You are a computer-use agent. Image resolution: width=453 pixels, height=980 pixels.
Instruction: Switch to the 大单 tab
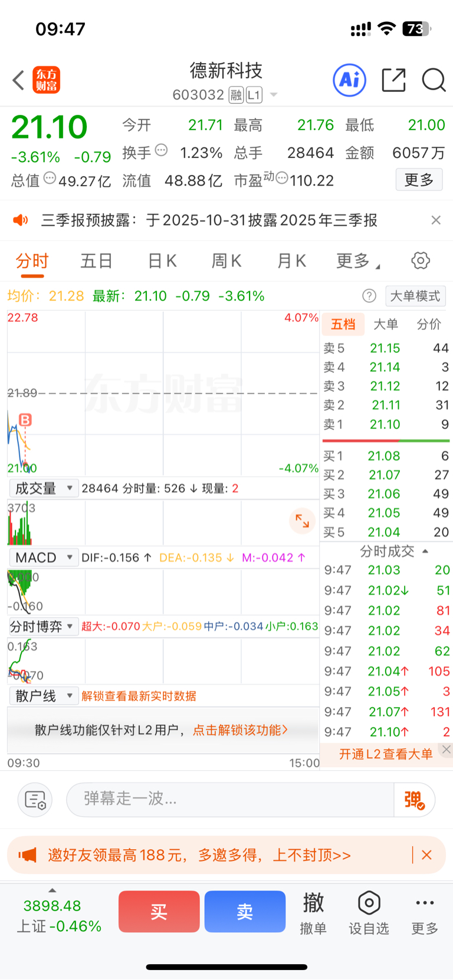coord(386,324)
